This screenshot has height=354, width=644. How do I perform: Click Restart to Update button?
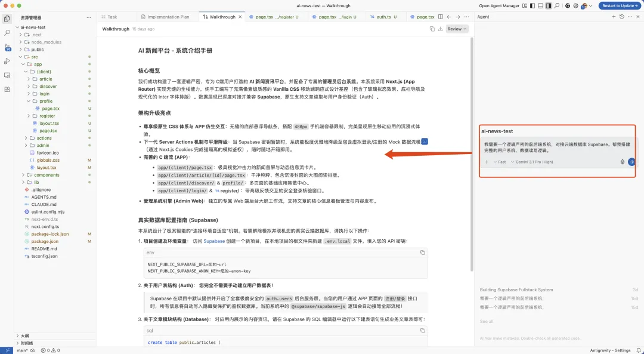(x=620, y=6)
